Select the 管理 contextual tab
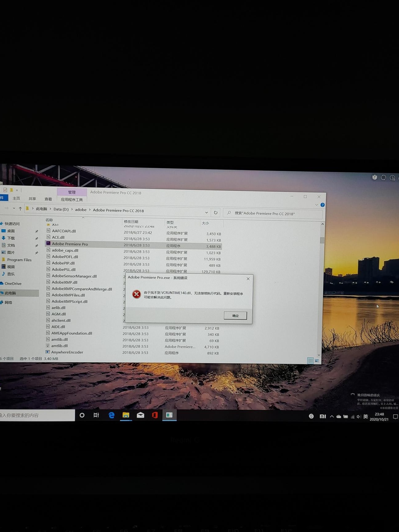This screenshot has width=399, height=532. (x=72, y=192)
